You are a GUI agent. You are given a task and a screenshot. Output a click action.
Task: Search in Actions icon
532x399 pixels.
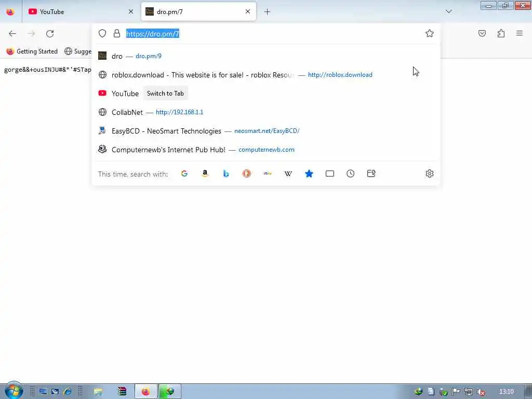point(371,174)
